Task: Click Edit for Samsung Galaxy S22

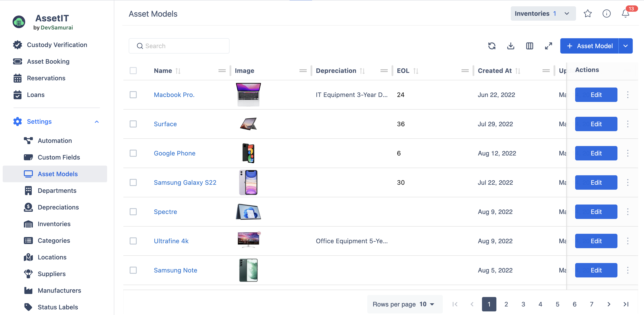Action: (x=596, y=182)
